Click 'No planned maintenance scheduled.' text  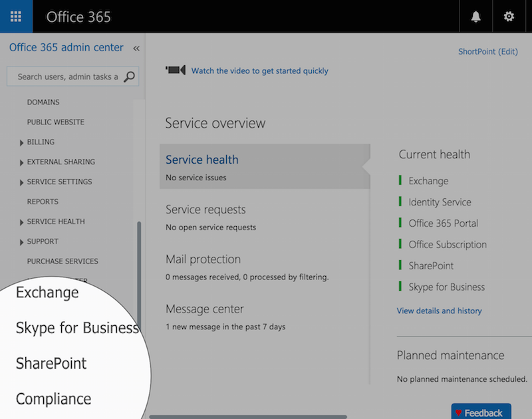pyautogui.click(x=462, y=379)
